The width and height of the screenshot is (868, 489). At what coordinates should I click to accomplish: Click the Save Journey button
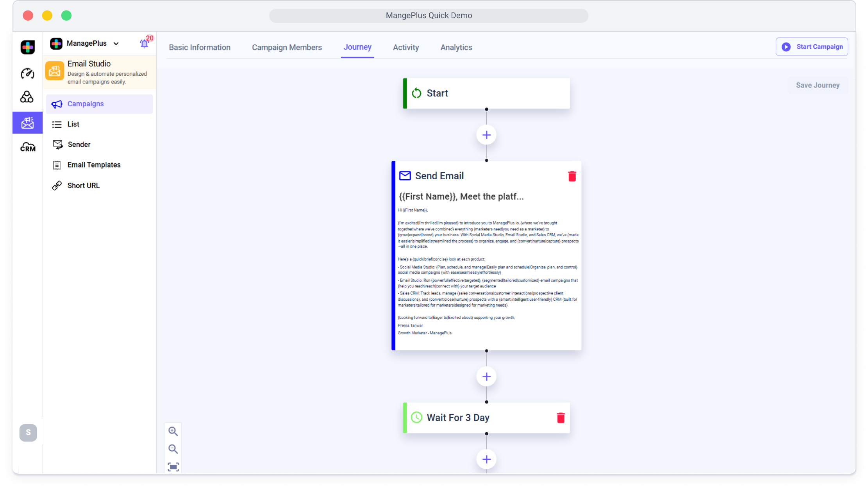[817, 85]
